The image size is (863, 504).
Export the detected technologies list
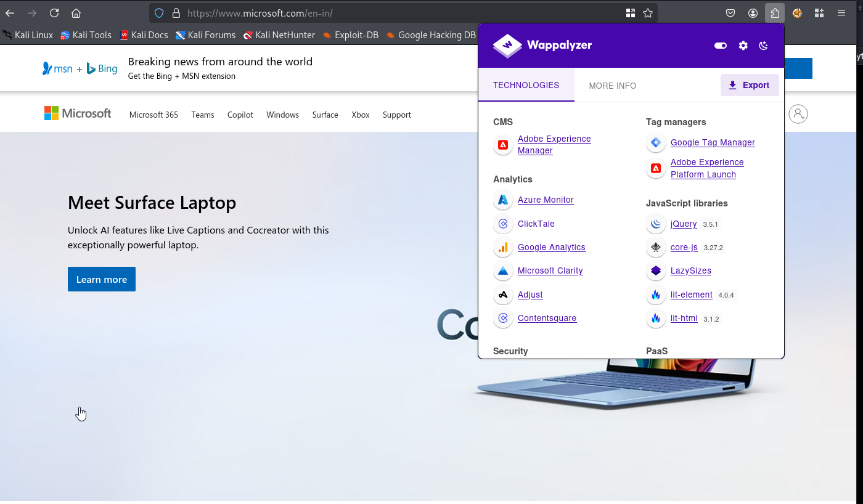coord(750,85)
